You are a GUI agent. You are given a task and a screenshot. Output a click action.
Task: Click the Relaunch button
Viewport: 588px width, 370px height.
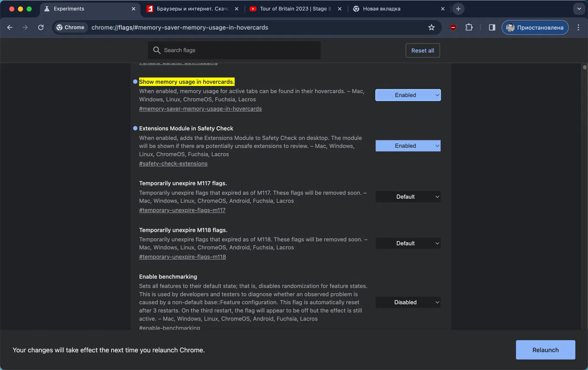click(545, 350)
